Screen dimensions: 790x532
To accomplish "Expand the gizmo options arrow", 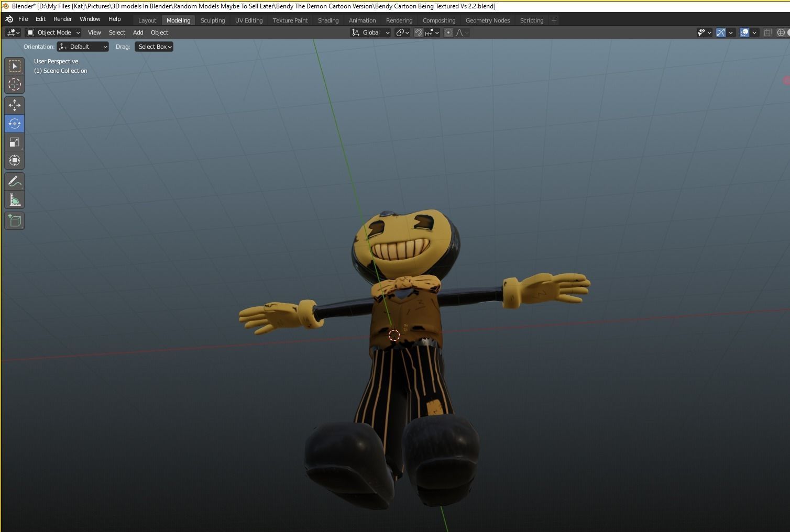I will 731,32.
